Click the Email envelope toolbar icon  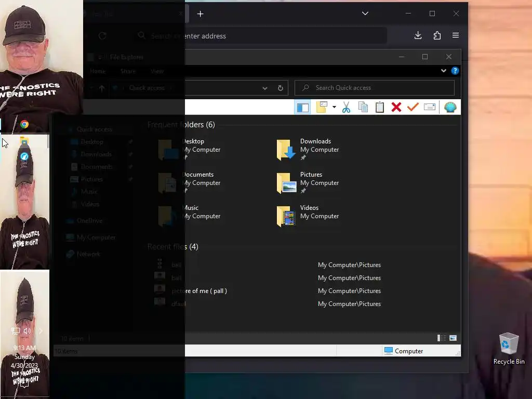pos(430,107)
